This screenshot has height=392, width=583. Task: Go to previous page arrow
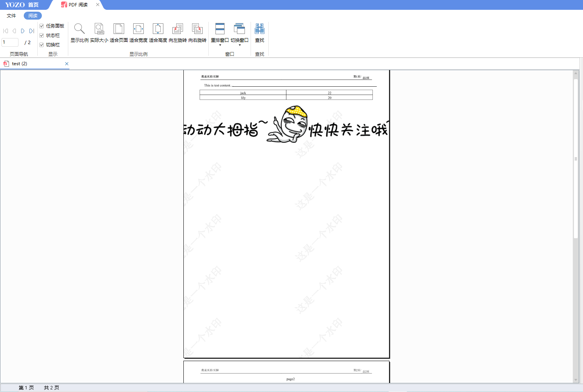coord(14,31)
